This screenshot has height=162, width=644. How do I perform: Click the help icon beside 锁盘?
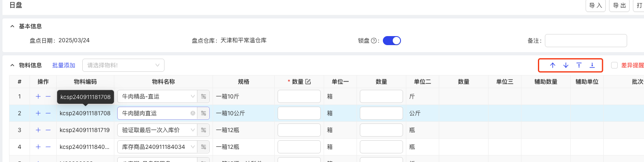pyautogui.click(x=374, y=41)
